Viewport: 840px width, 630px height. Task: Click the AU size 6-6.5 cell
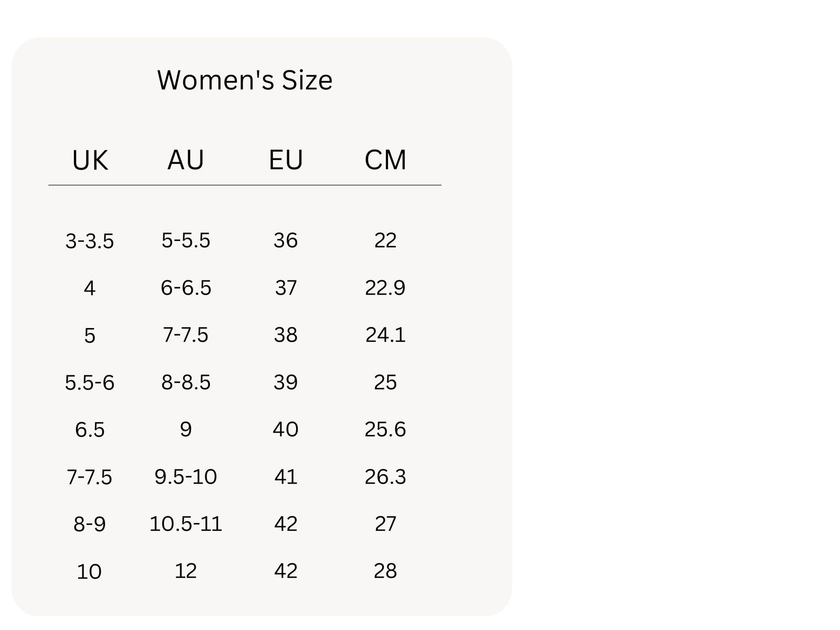pos(186,288)
